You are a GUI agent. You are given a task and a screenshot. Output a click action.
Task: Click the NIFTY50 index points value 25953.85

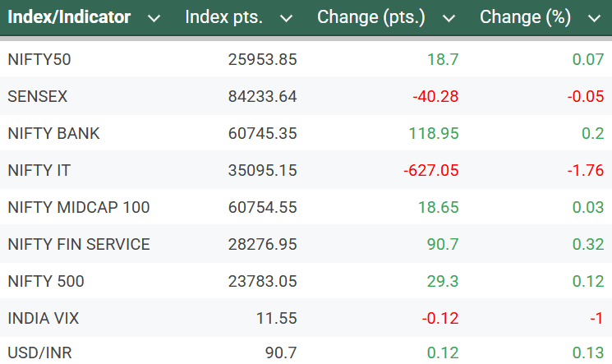point(262,59)
